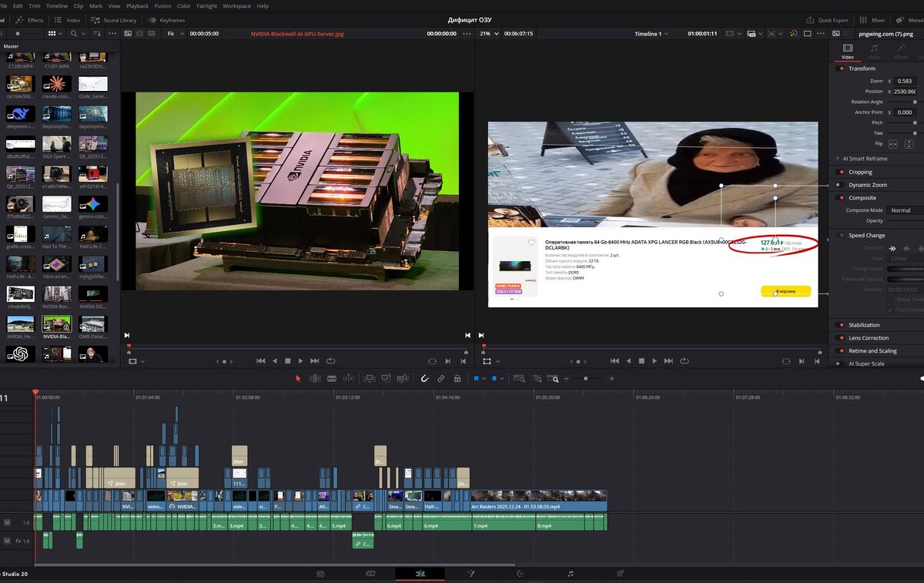Toggle the Composite enable switch
The image size is (924, 583).
pos(840,198)
